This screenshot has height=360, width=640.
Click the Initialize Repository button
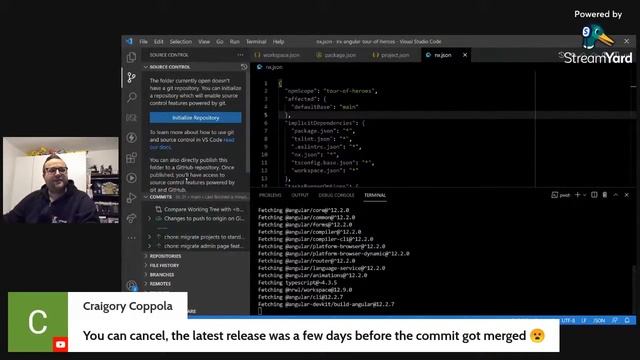pyautogui.click(x=196, y=118)
